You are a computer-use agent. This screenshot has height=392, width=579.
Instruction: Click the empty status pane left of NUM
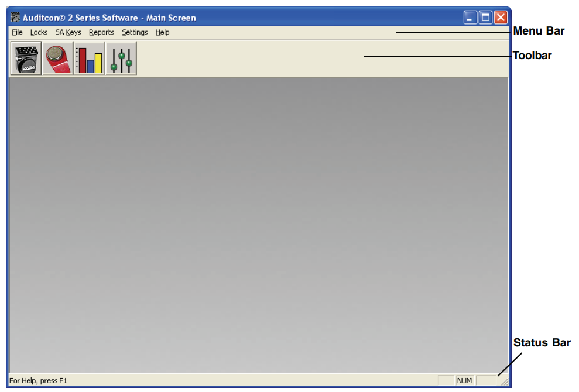(x=446, y=381)
